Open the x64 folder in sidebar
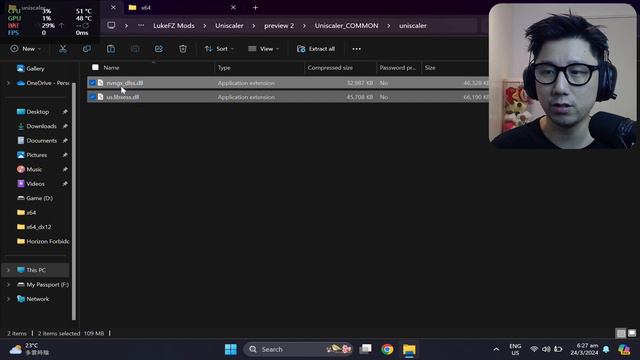Viewport: 640px width, 360px height. [31, 213]
